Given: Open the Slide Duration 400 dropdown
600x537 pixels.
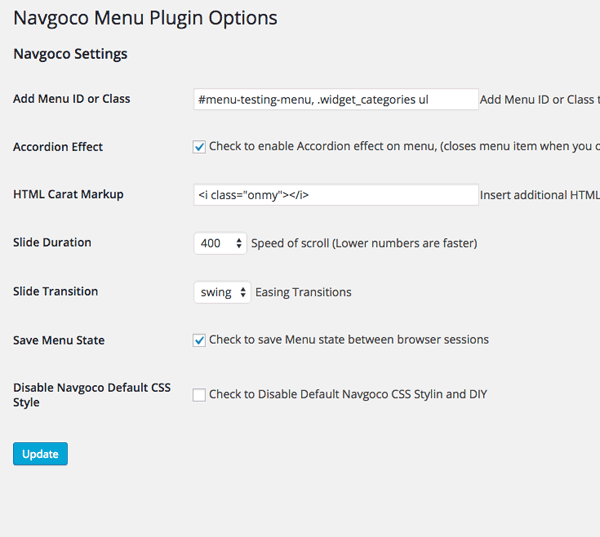Looking at the screenshot, I should click(220, 243).
